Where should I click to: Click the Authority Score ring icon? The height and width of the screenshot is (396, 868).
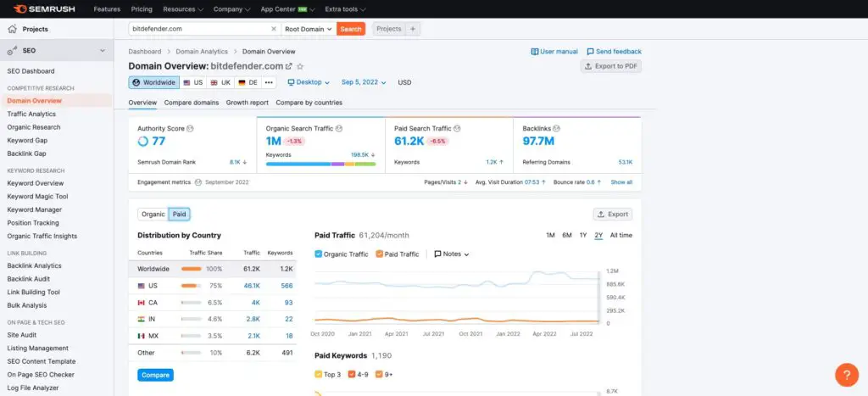coord(142,142)
